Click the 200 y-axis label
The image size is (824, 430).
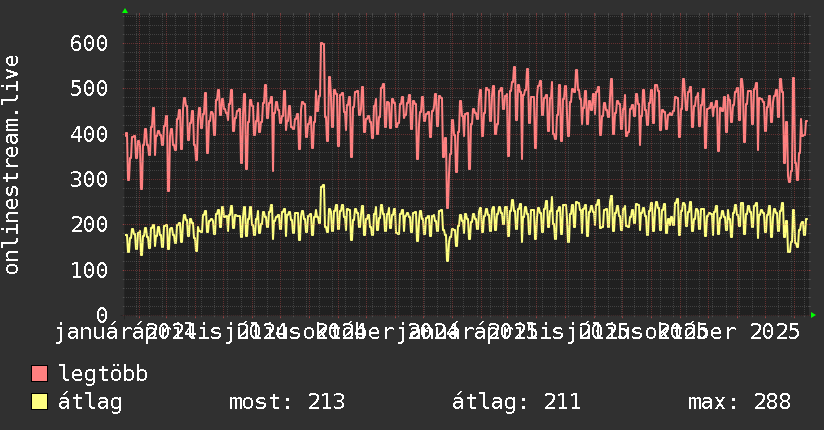pyautogui.click(x=89, y=224)
